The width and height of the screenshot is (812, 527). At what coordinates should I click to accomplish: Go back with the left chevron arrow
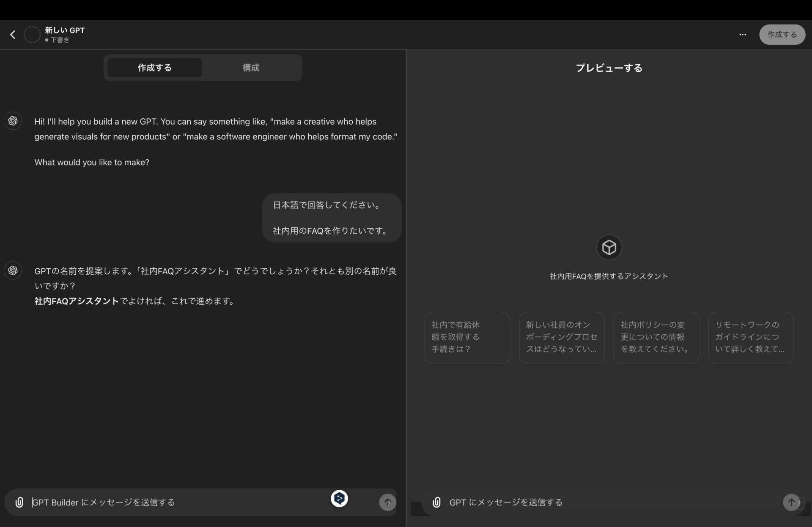[13, 35]
